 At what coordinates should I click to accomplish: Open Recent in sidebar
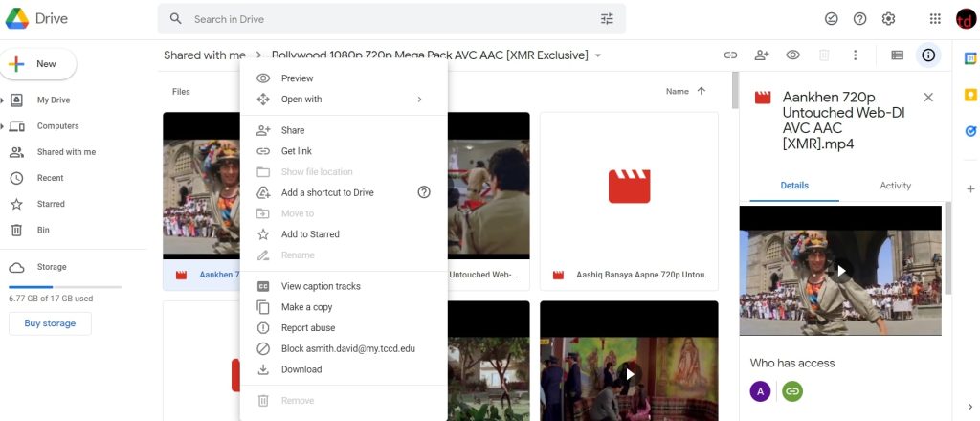point(50,178)
